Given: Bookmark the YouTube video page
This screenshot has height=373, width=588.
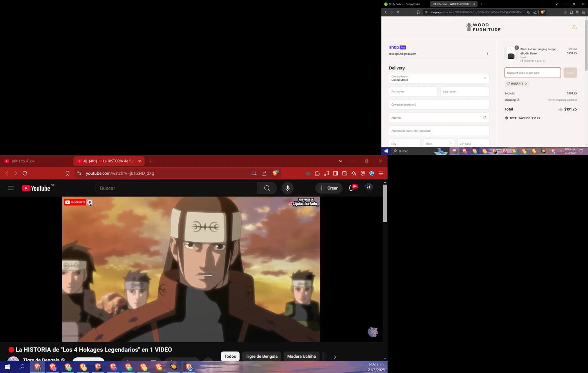Looking at the screenshot, I should pos(67,173).
